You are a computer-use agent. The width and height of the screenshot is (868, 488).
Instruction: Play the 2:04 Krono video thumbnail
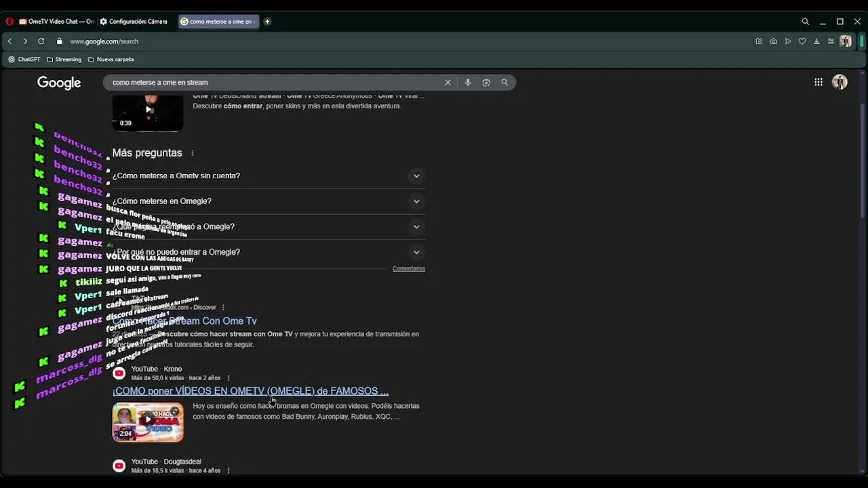tap(148, 422)
